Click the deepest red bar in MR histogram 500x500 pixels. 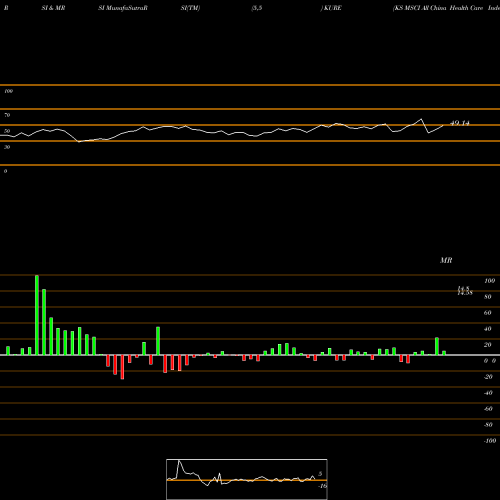(x=122, y=367)
